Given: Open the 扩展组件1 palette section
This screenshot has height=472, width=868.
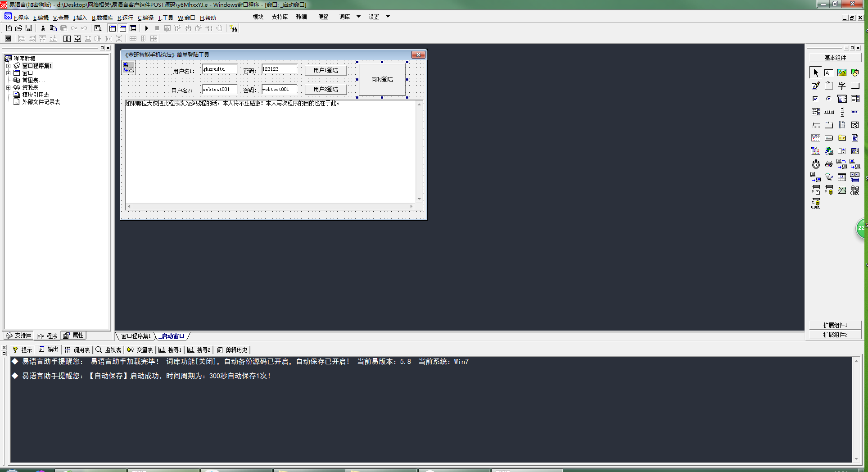Looking at the screenshot, I should tap(835, 325).
